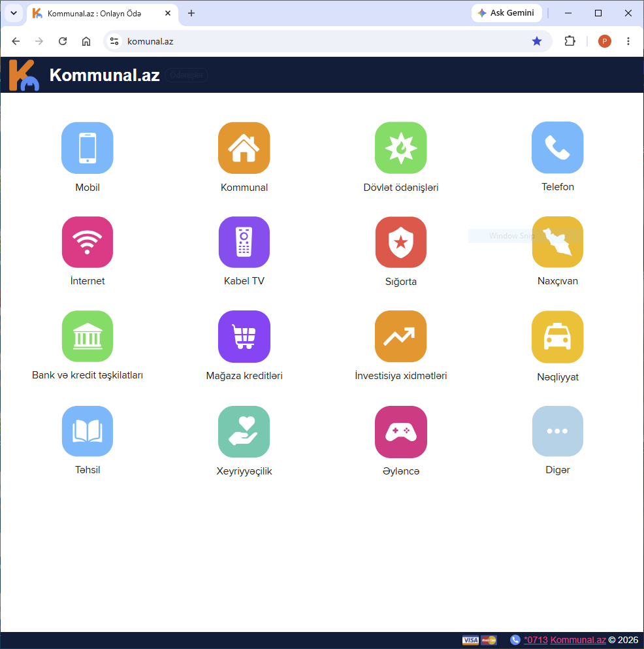Click the Ask Gemini button
Screen dimensions: 644x649
pyautogui.click(x=506, y=13)
